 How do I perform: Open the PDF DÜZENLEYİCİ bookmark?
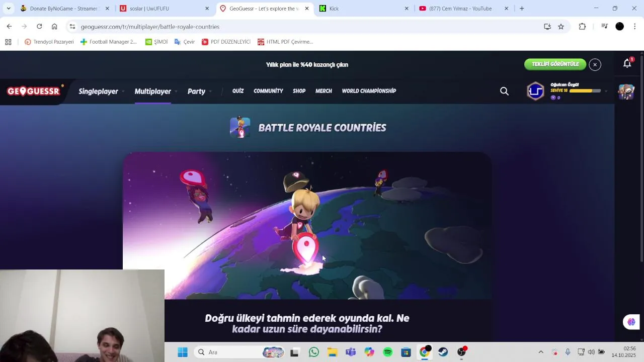[x=226, y=42]
